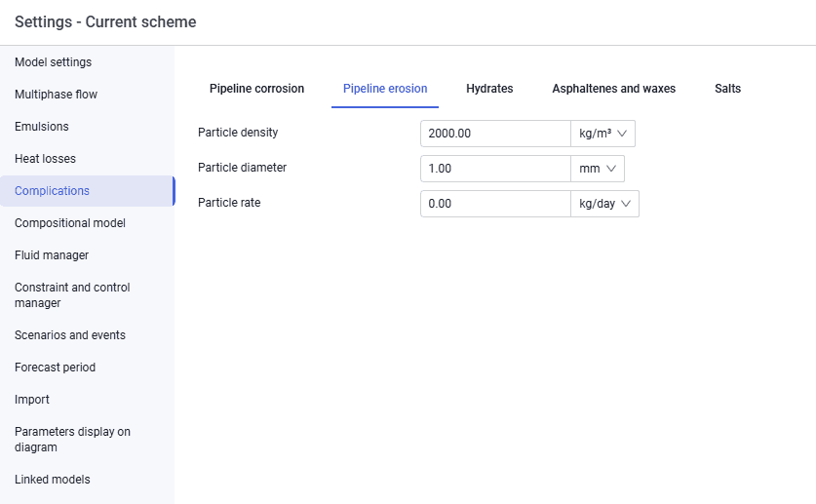Select Multiphase flow settings

click(56, 95)
